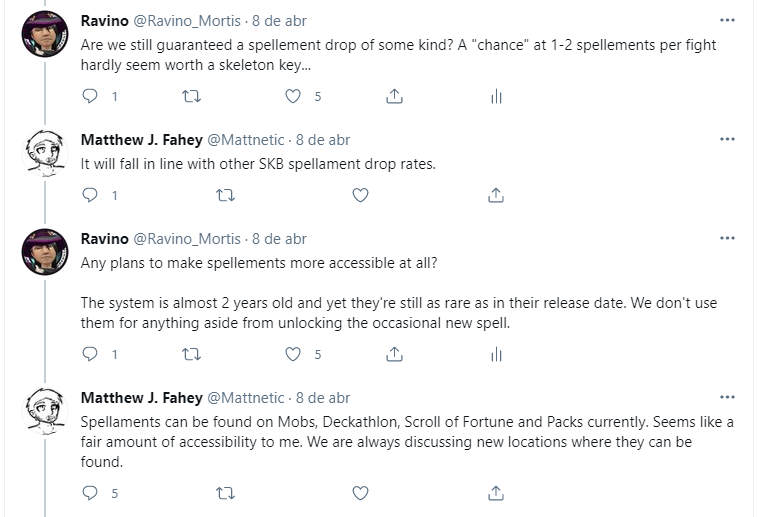This screenshot has height=517, width=757.
Task: Open Matthew J. Fahey's profile from SKB tweet
Action: [x=141, y=140]
